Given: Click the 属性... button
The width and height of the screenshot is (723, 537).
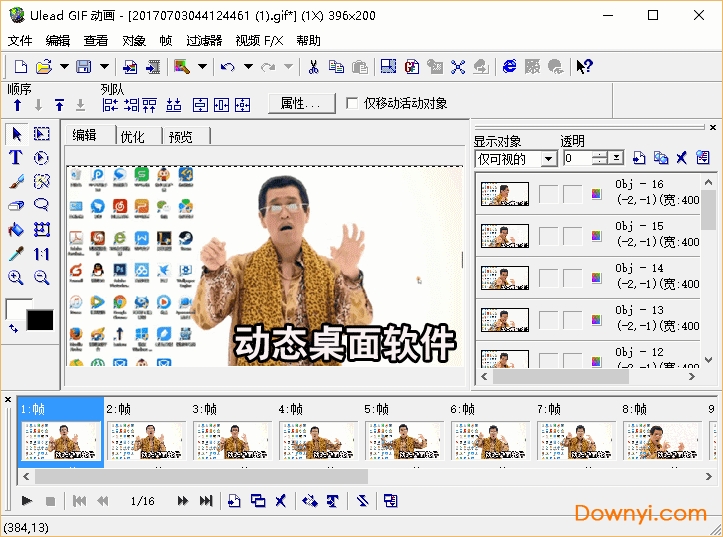Looking at the screenshot, I should [x=301, y=103].
